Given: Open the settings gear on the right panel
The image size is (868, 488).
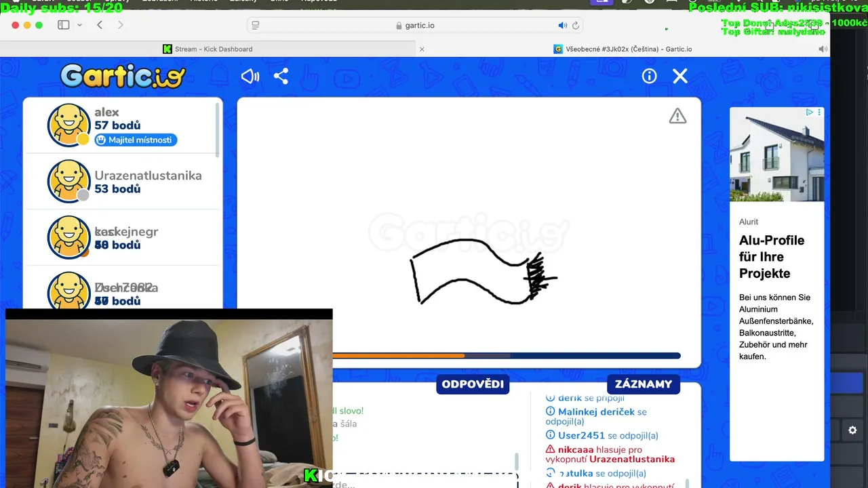Looking at the screenshot, I should click(852, 430).
